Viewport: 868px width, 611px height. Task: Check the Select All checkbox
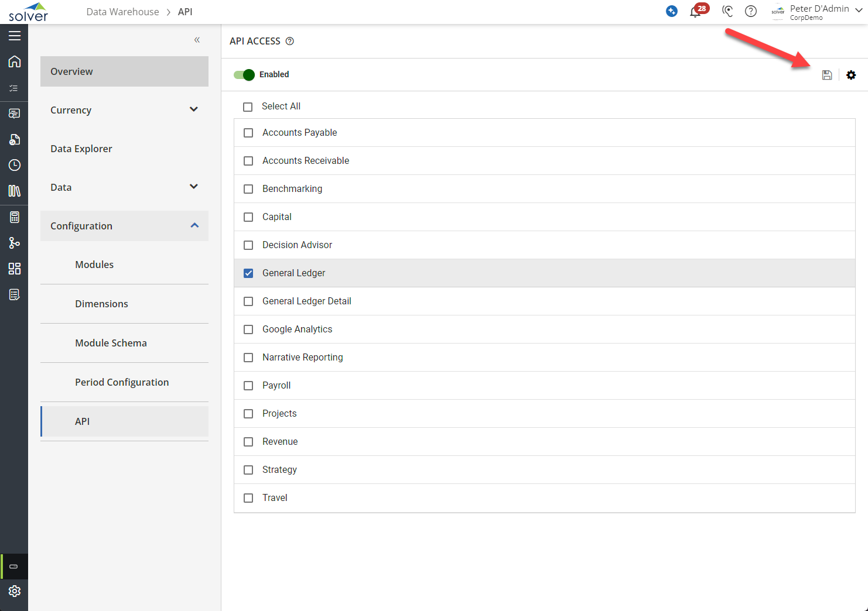248,107
